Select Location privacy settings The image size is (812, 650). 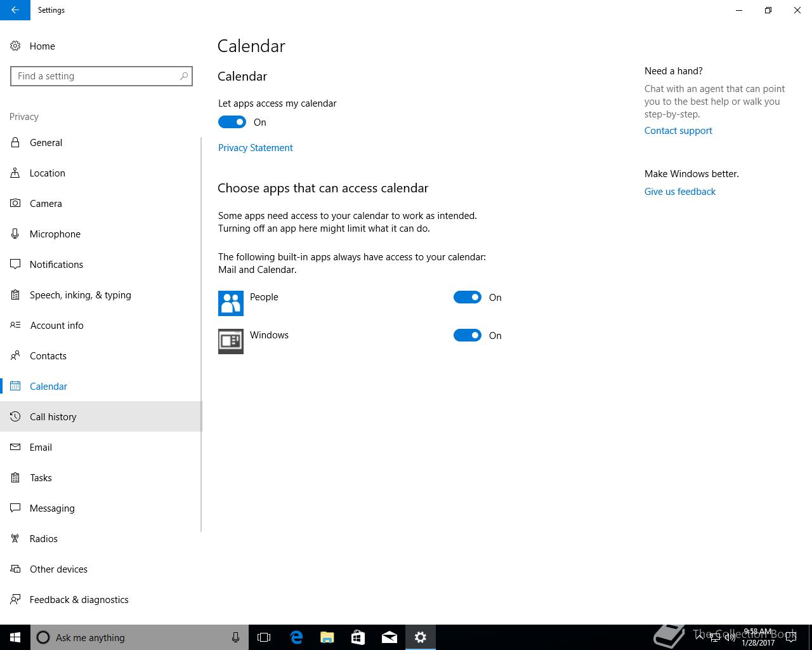pos(101,173)
